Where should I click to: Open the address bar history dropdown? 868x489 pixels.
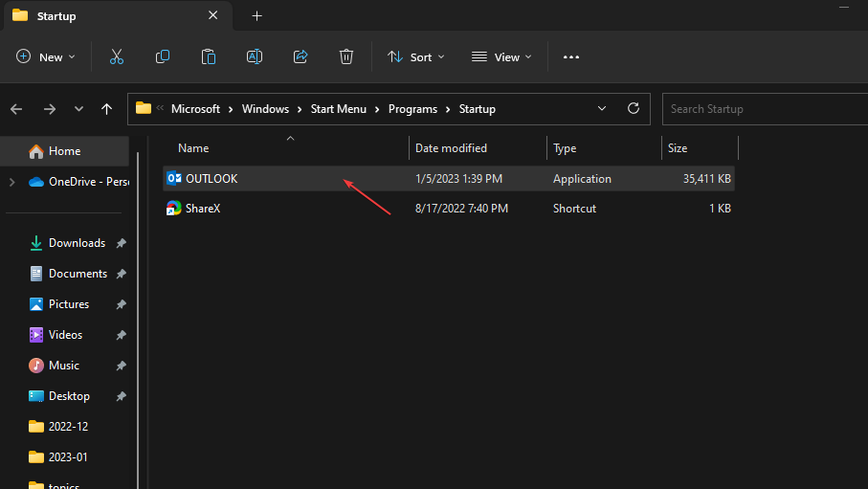point(602,108)
